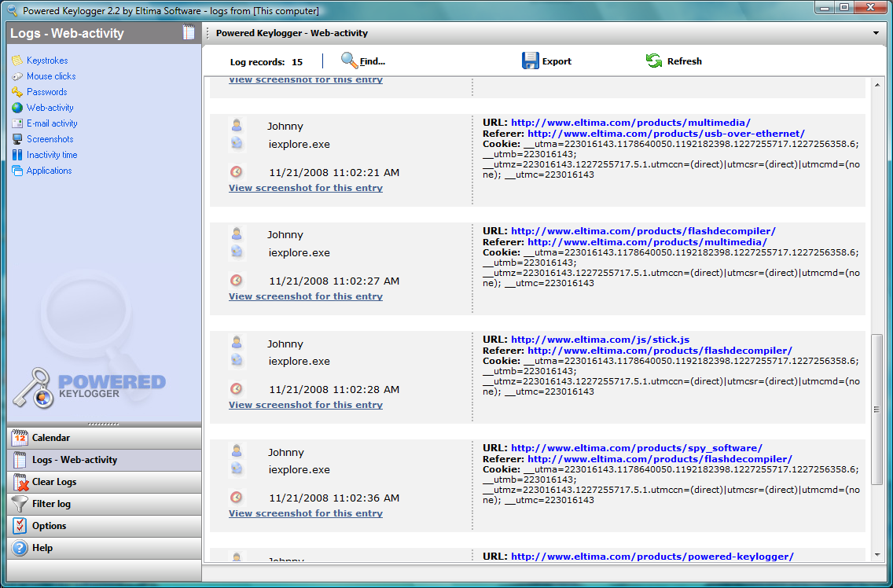Expand the Web-activity header dropdown arrow
The height and width of the screenshot is (588, 893).
(876, 33)
